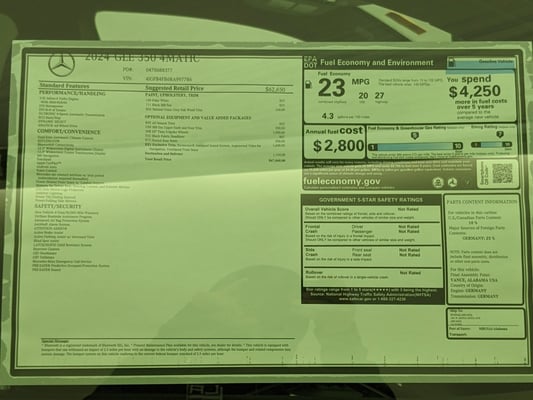Click the Transmission: GERMANY line
Image resolution: width=533 pixels, height=400 pixels.
coord(474,296)
